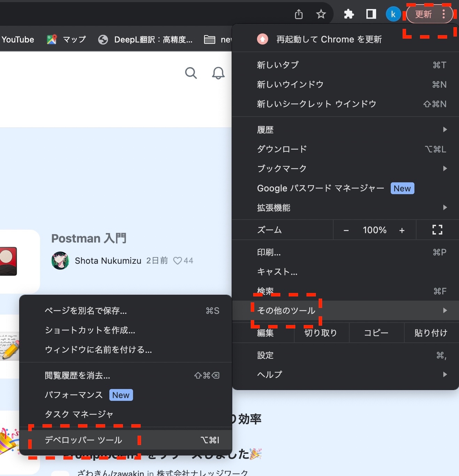Click the fullscreen zoom icon
Viewport: 459px width, 476px height.
[x=437, y=230]
